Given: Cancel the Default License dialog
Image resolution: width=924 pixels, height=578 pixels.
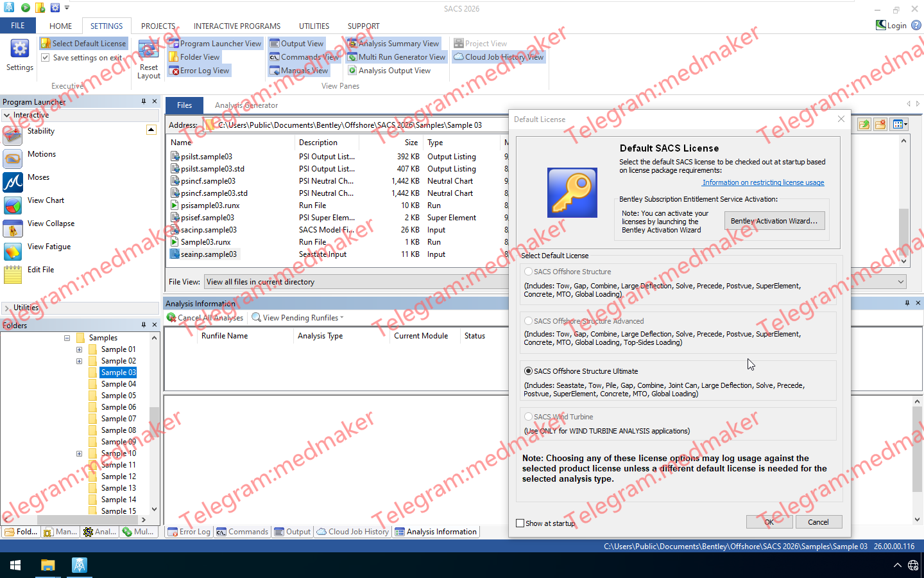Looking at the screenshot, I should coord(819,522).
